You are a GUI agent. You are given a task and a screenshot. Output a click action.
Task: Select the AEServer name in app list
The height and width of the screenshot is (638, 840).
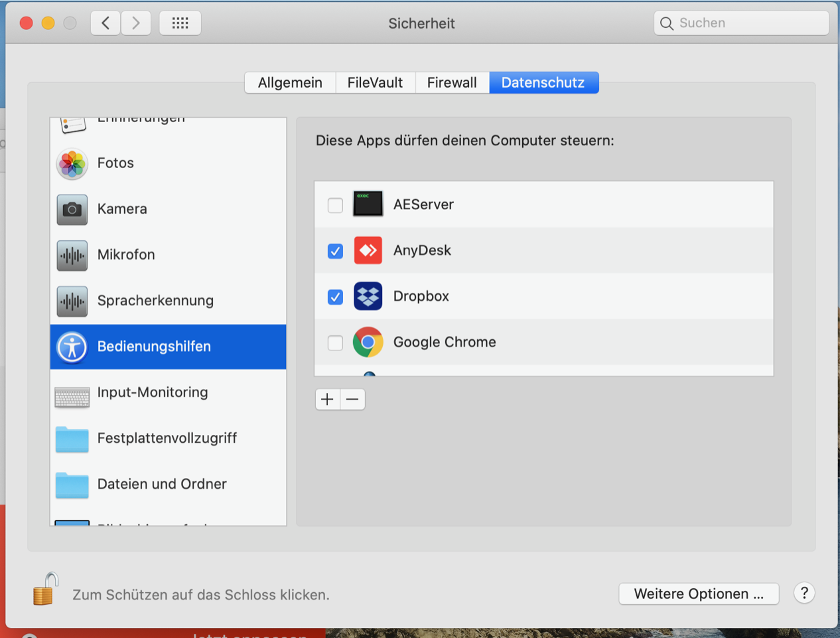[x=423, y=204]
